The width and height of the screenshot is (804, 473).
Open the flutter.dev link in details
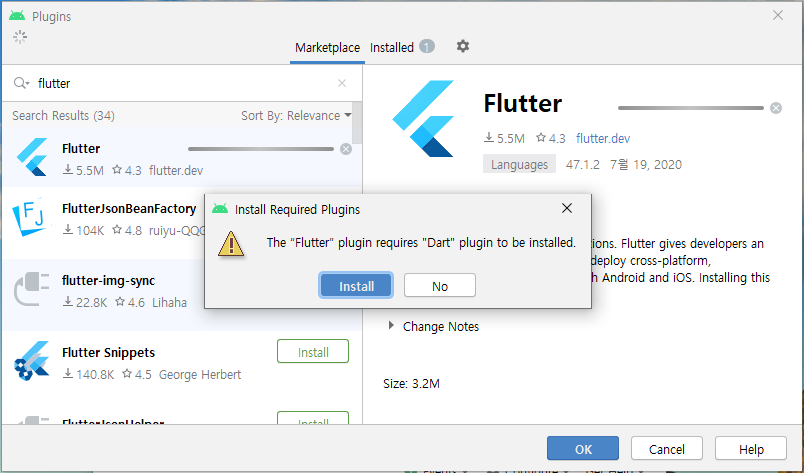[x=602, y=139]
